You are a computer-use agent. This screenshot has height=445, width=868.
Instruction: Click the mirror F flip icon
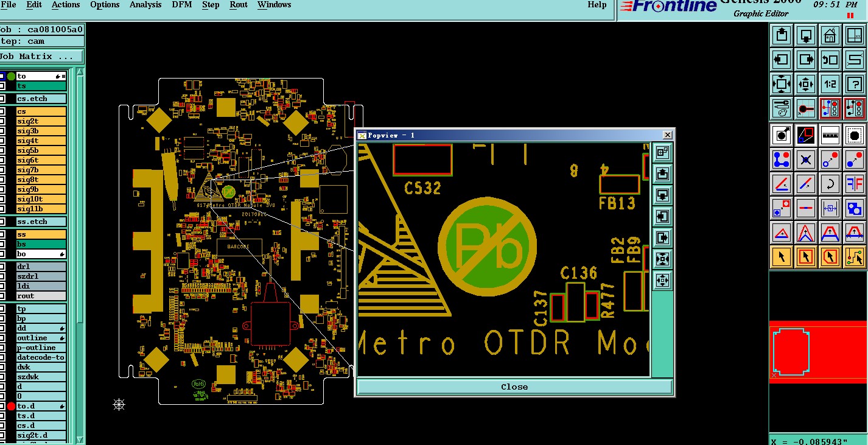(x=855, y=184)
